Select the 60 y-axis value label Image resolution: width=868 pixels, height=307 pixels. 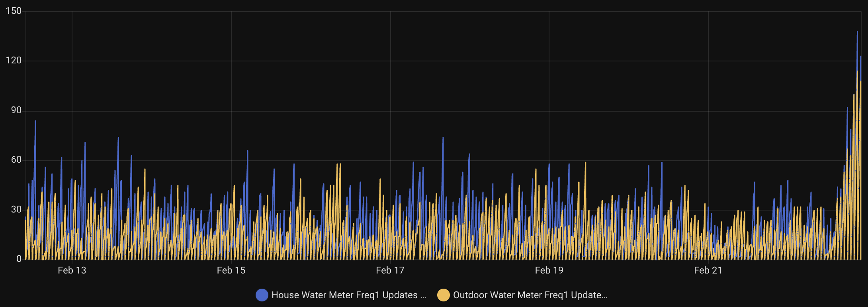pos(16,160)
